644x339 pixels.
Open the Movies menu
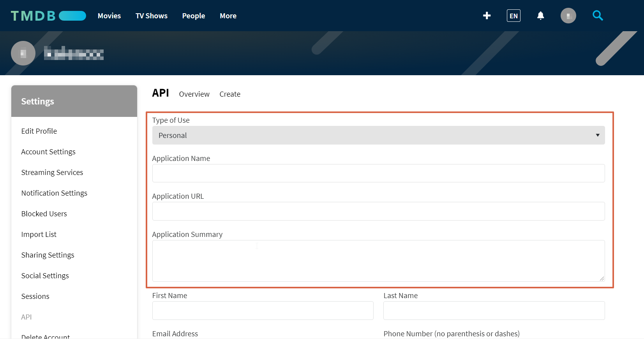(x=109, y=16)
